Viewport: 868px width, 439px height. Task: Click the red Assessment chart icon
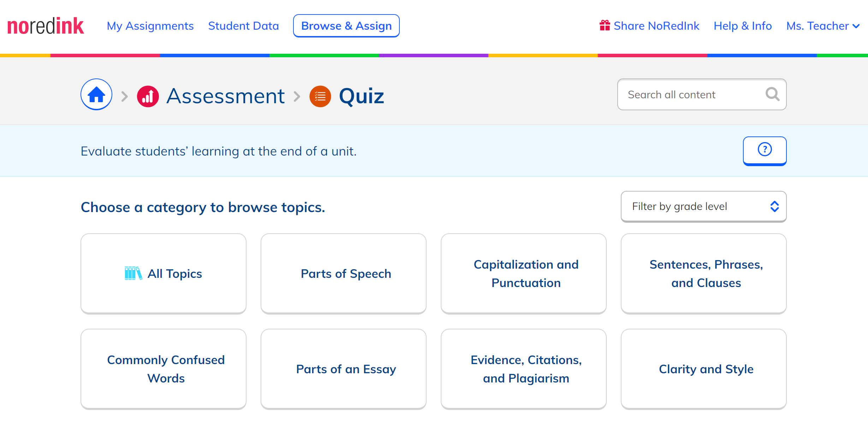pyautogui.click(x=148, y=96)
